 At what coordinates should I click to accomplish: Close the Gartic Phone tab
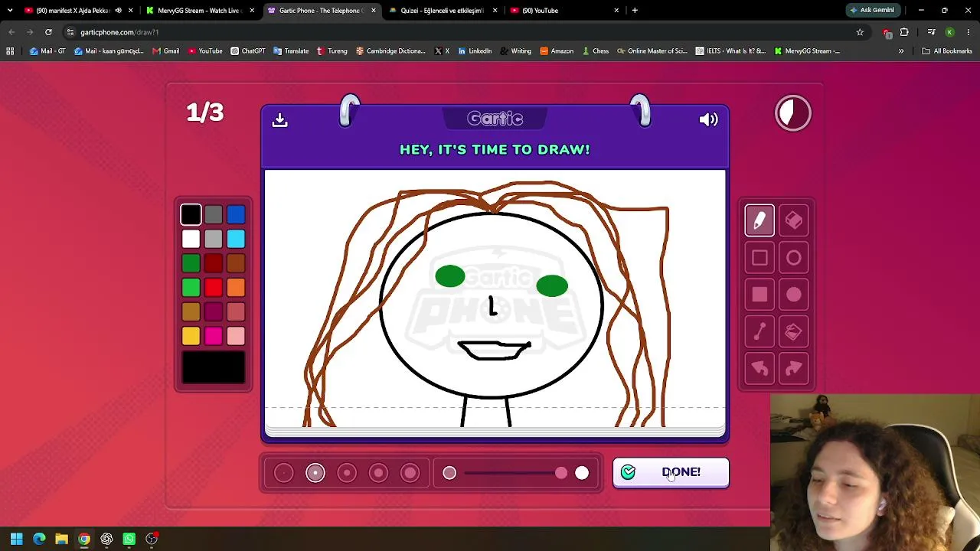coord(374,11)
